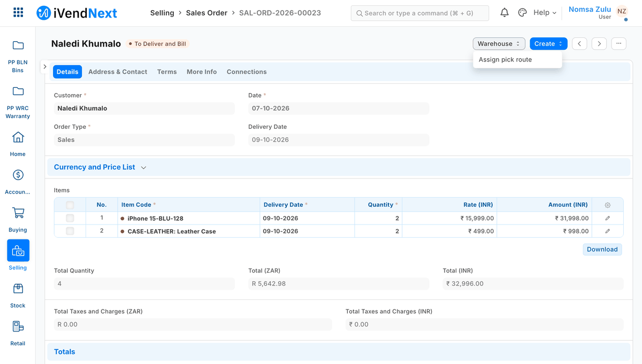Collapse Currency and Price List section
This screenshot has height=364, width=642.
[x=100, y=167]
